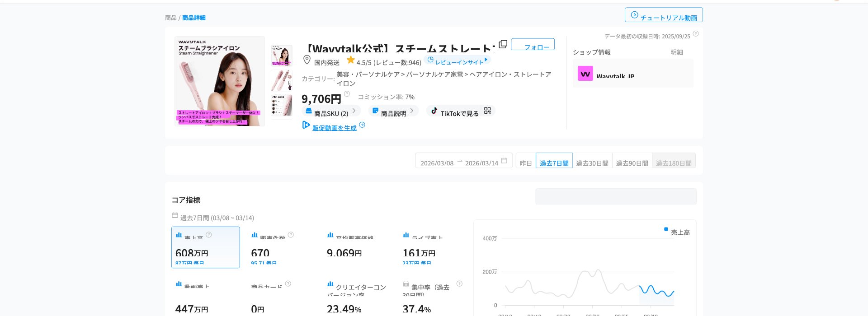Image resolution: width=868 pixels, height=316 pixels.
Task: Click the copy product title icon
Action: point(503,44)
